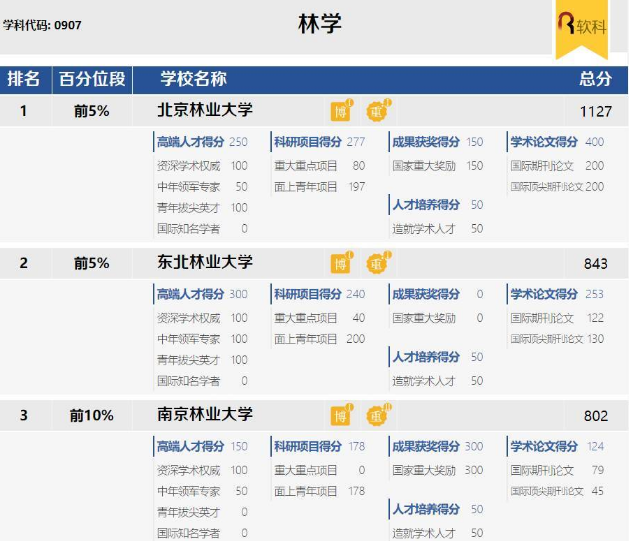Image resolution: width=629 pixels, height=541 pixels.
Task: Click total score 802
Action: [596, 416]
